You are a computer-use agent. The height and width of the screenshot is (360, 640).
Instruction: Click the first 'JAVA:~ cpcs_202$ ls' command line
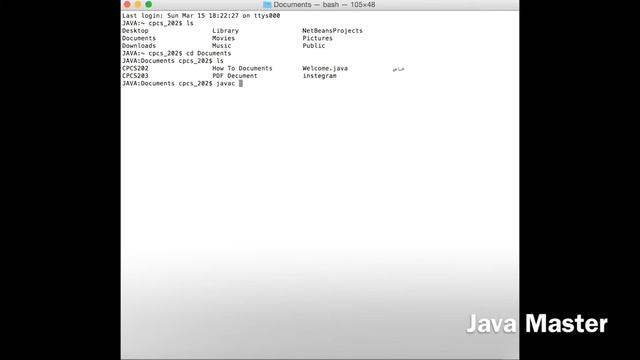coord(158,23)
